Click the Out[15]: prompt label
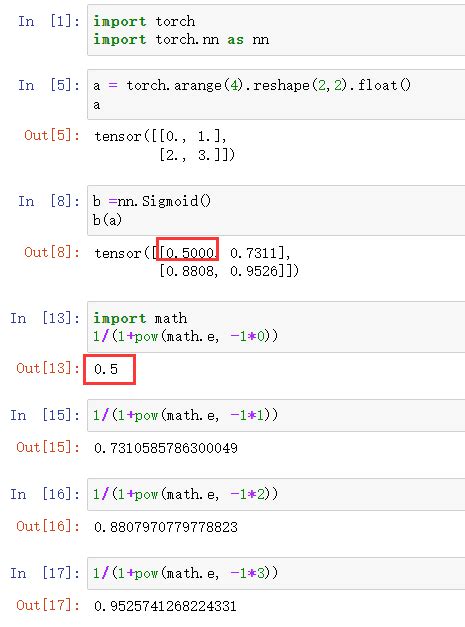Viewport: 465px width, 627px height. 48,447
